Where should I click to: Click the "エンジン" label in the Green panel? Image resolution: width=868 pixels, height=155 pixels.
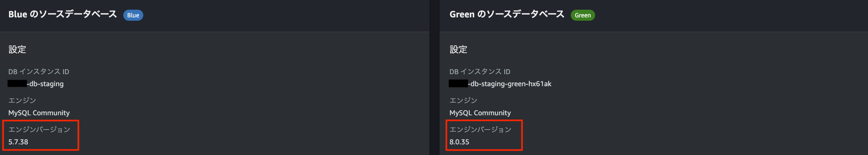pyautogui.click(x=463, y=100)
